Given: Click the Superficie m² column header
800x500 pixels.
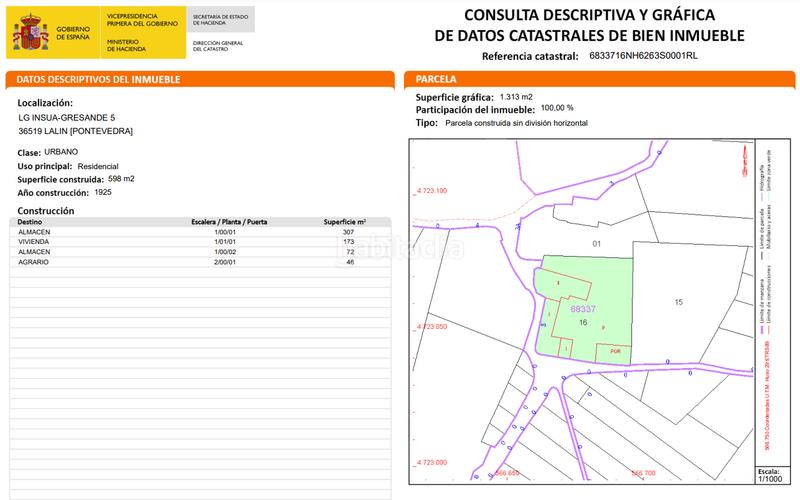Looking at the screenshot, I should coord(345,223).
